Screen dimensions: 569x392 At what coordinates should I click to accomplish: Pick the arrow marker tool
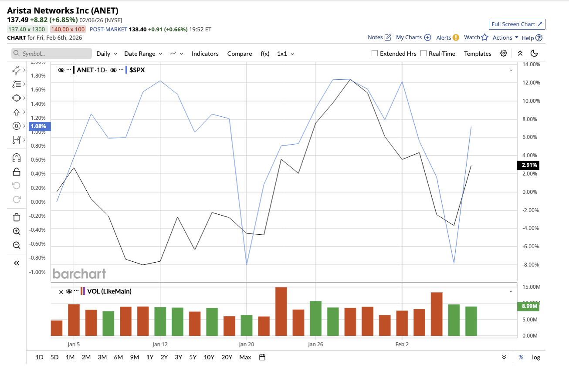pos(17,112)
